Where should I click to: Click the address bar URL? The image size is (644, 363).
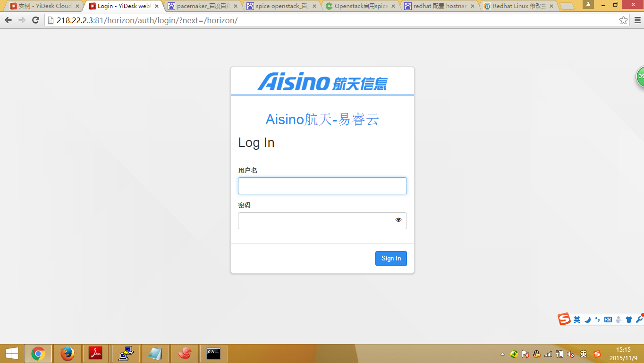147,20
